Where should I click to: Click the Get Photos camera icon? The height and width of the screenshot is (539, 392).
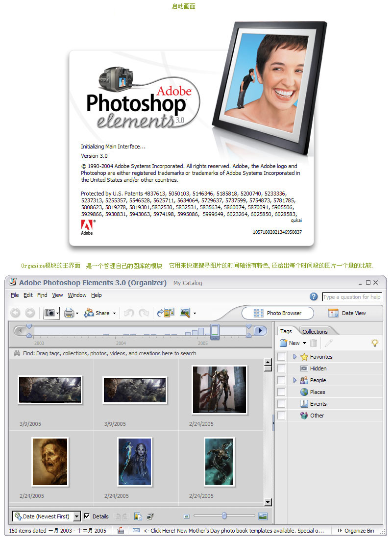50,313
